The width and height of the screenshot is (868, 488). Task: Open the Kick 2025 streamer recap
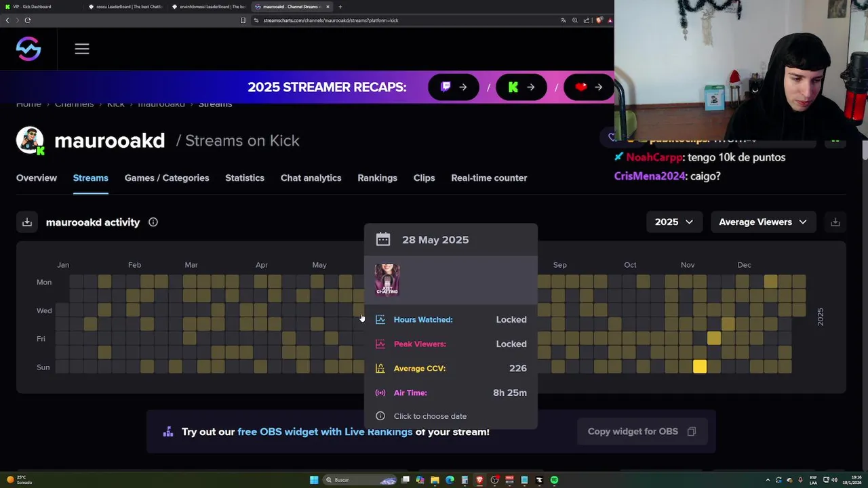(521, 87)
